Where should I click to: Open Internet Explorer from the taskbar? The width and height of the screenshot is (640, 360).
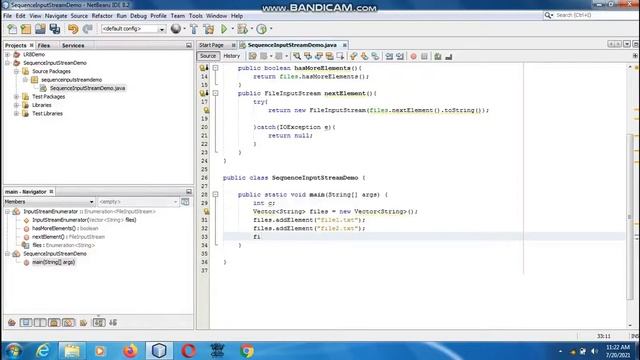[43, 351]
